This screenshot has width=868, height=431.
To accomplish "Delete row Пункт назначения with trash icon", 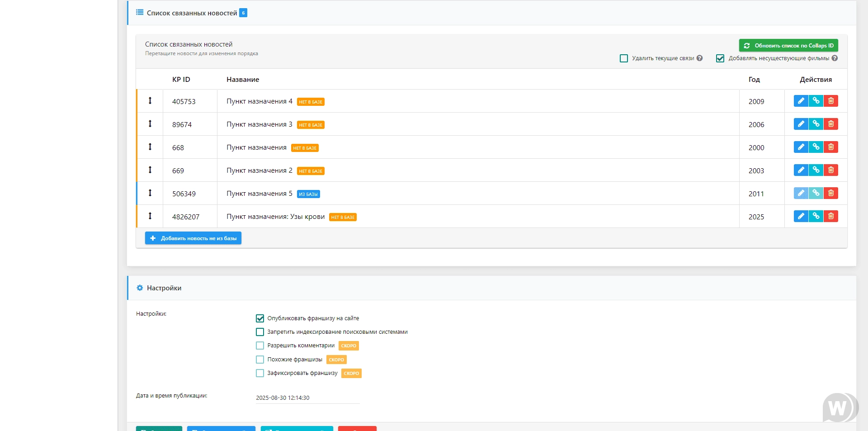I will click(x=830, y=147).
